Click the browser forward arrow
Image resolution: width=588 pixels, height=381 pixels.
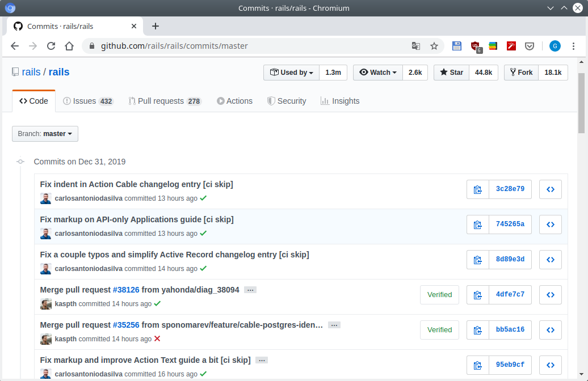tap(33, 46)
